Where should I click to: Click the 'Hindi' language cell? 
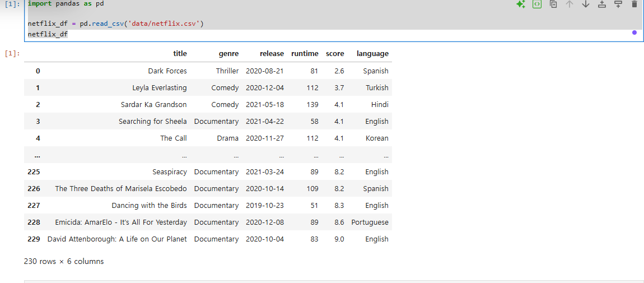coord(380,105)
